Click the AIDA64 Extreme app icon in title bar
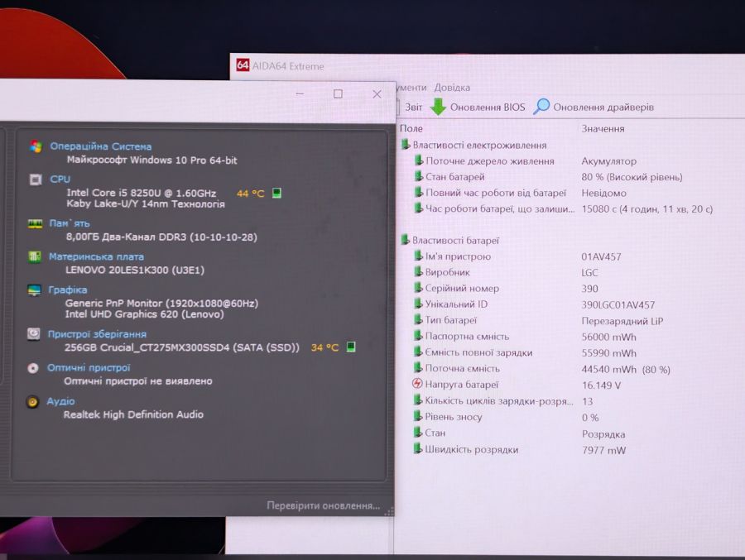 click(243, 65)
